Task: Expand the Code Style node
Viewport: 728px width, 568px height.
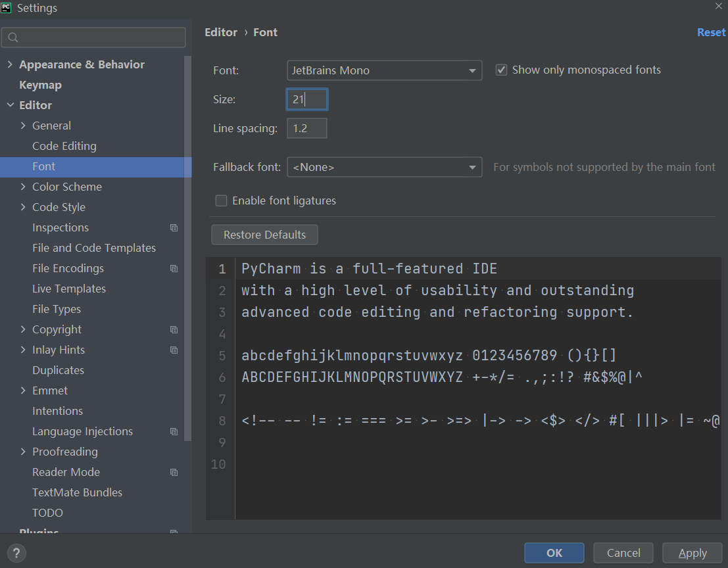Action: click(23, 208)
